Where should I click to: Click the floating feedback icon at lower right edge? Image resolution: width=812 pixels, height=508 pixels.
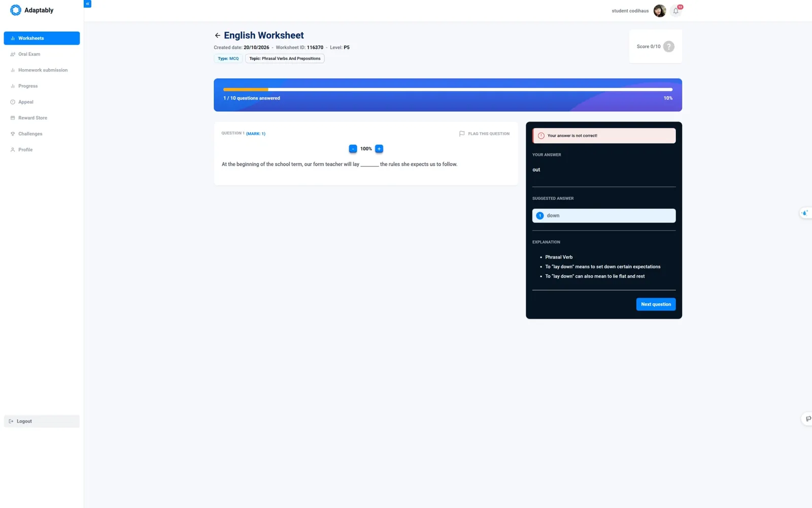pos(807,419)
